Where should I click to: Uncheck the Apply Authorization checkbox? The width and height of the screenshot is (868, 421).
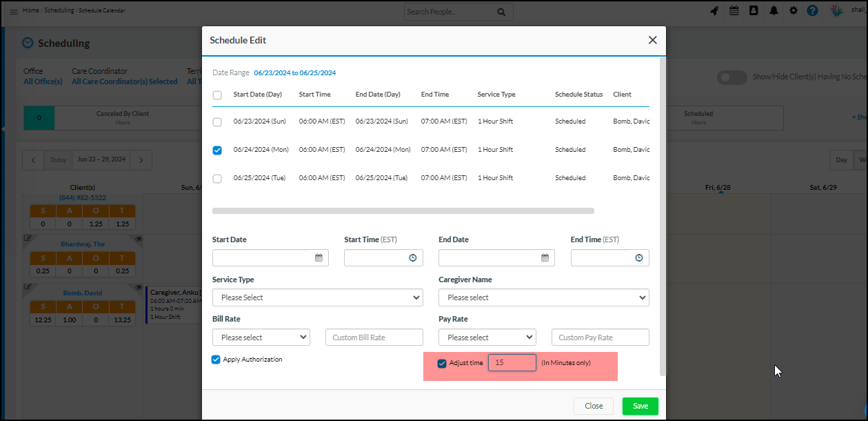[x=216, y=360]
